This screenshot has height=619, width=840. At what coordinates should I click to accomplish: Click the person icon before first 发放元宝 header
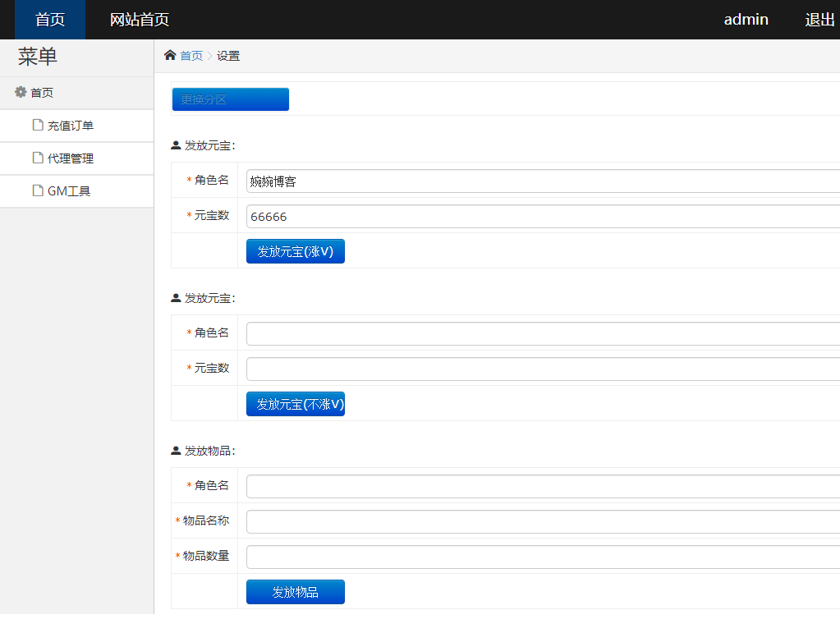point(175,144)
